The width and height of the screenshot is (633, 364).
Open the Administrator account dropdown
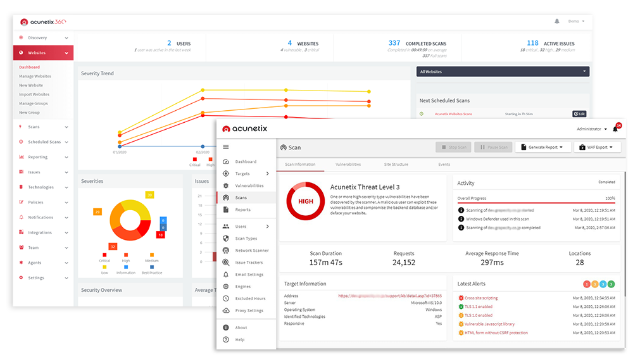pyautogui.click(x=591, y=129)
